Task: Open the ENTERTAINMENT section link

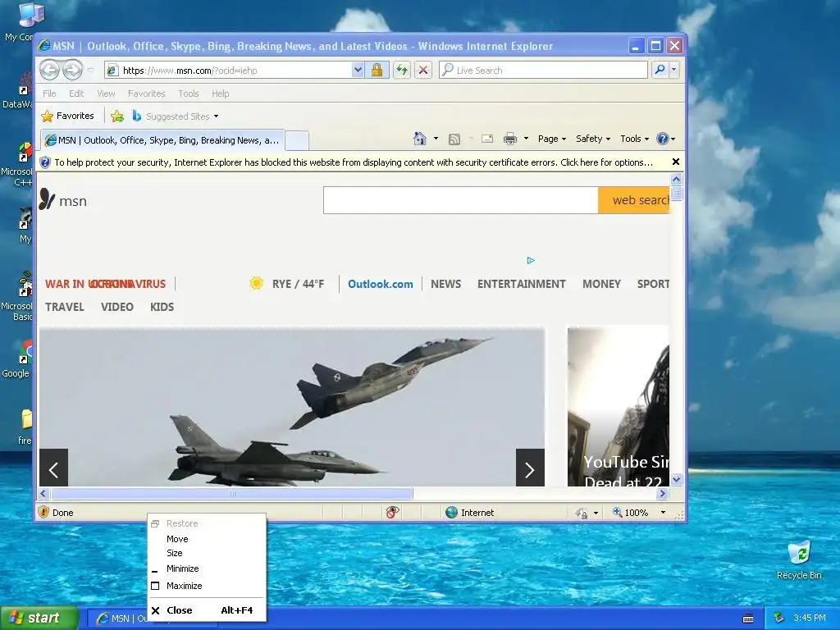Action: tap(521, 284)
